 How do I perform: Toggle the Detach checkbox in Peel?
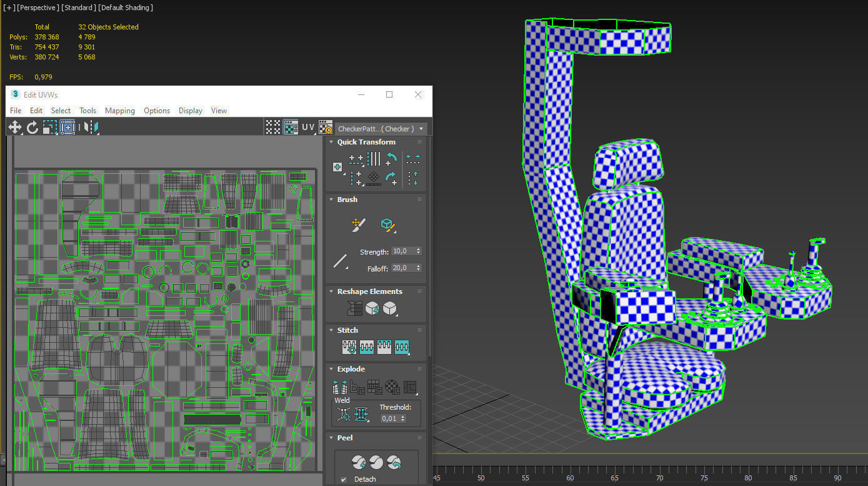[344, 479]
